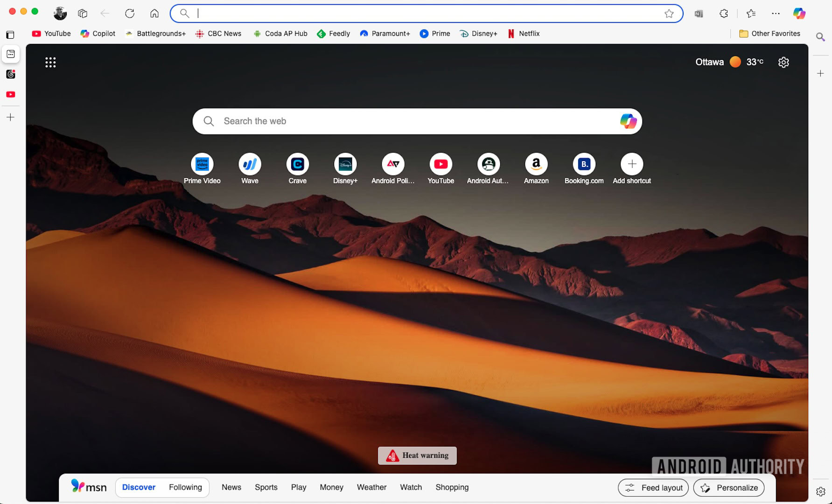Open the Crave shortcut tile
This screenshot has height=504, width=832.
coord(297,164)
